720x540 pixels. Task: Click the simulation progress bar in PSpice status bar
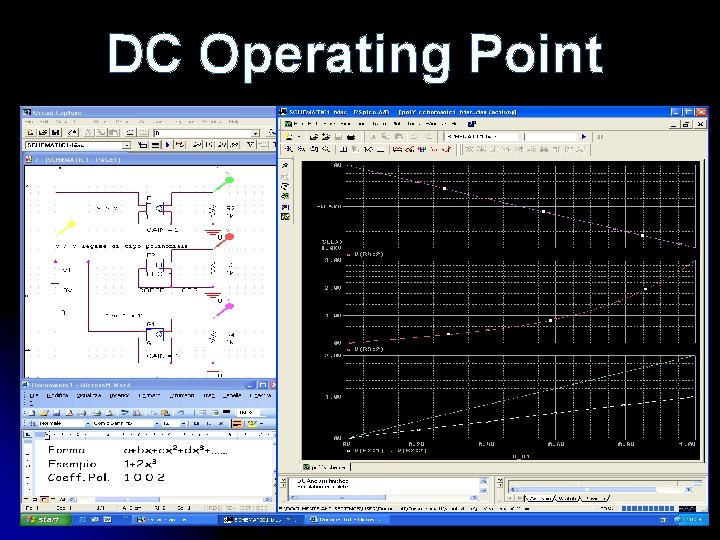(647, 508)
